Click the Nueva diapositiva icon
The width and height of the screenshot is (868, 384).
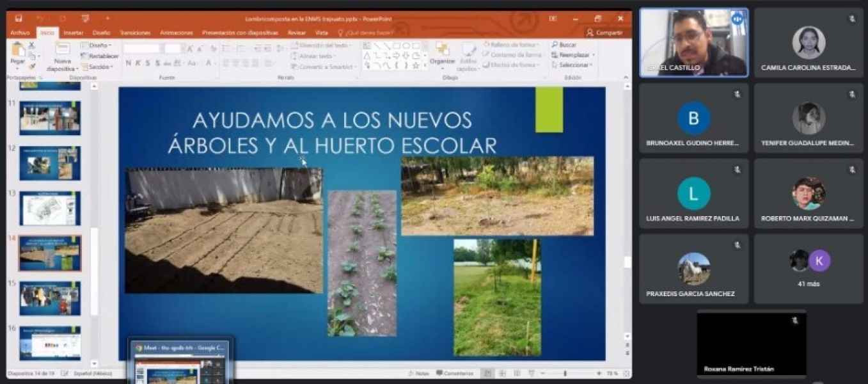[x=62, y=52]
